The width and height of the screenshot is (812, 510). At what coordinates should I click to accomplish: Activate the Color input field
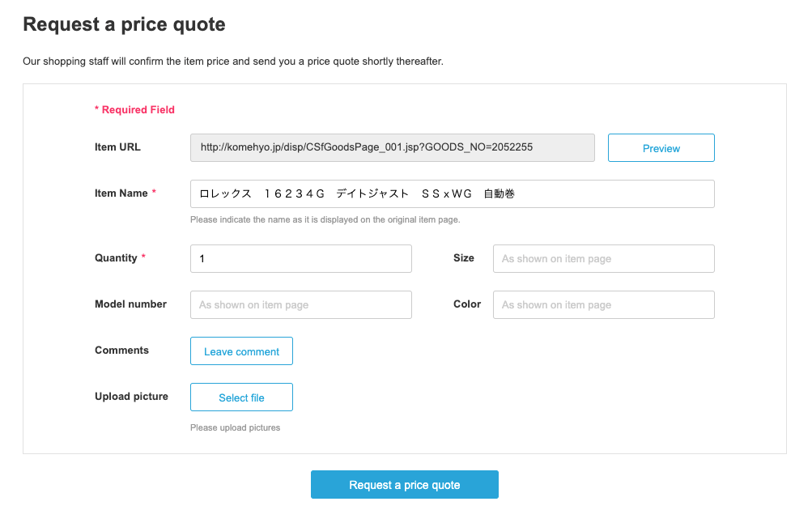(x=604, y=304)
